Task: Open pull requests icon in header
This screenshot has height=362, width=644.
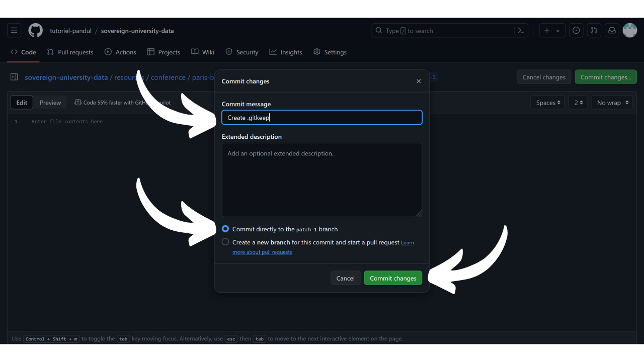Action: click(x=594, y=31)
